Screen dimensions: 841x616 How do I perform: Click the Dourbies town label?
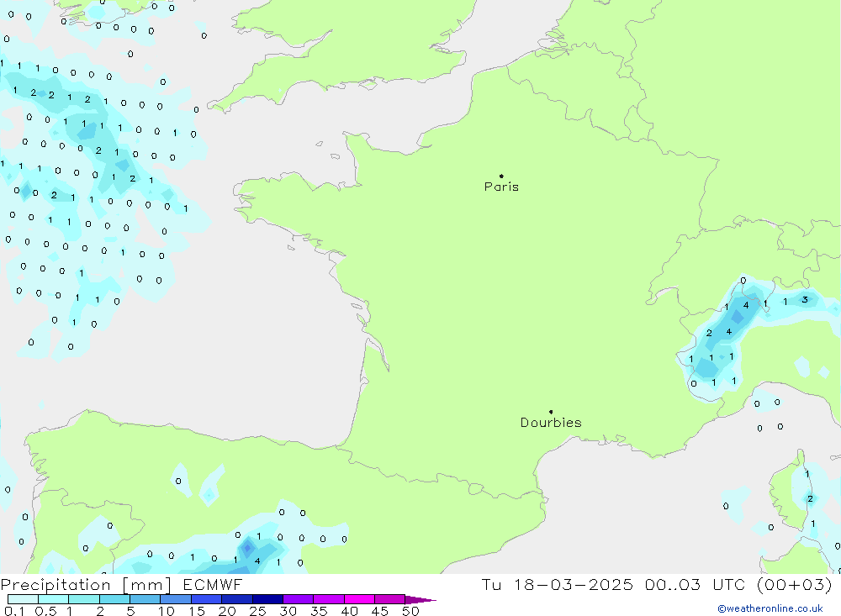pos(551,423)
